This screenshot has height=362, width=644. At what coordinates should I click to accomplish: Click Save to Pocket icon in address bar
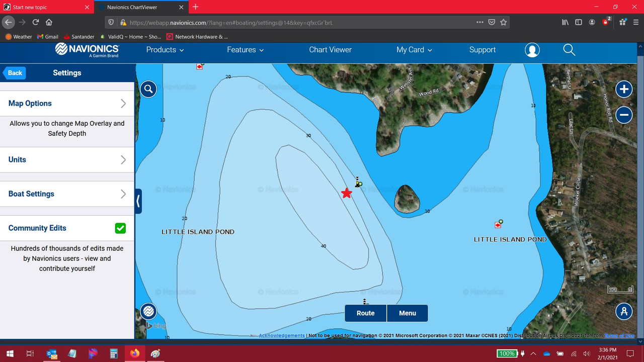[492, 22]
